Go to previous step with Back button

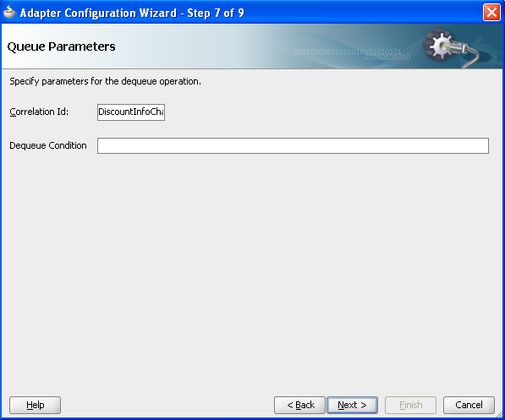click(x=299, y=405)
